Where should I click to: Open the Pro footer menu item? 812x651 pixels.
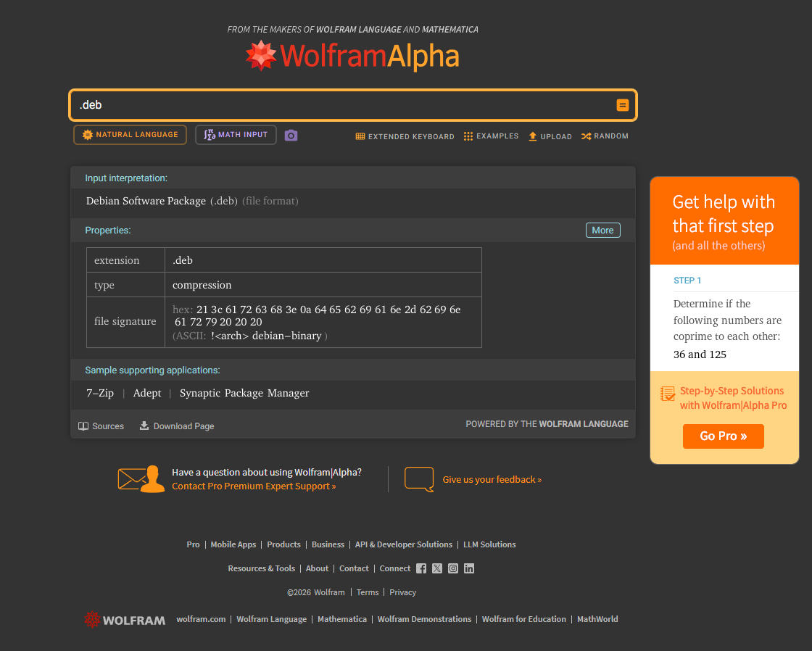(x=193, y=544)
